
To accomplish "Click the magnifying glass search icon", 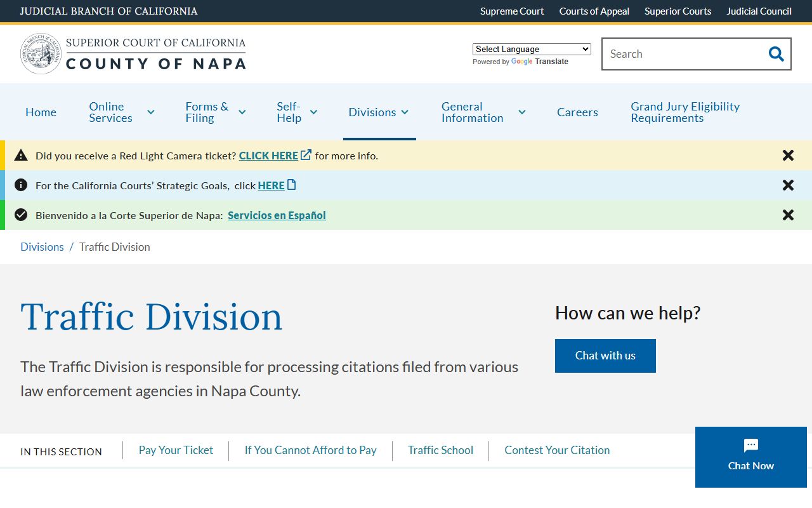I will click(x=776, y=54).
